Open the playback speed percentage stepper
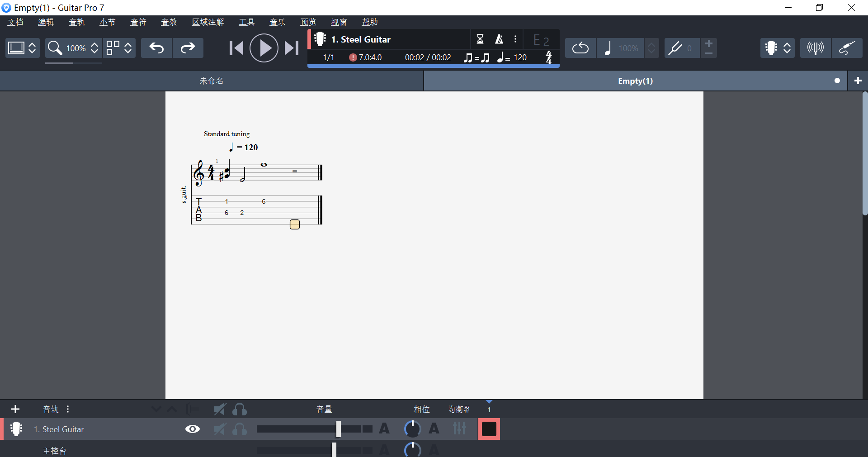 coord(651,48)
